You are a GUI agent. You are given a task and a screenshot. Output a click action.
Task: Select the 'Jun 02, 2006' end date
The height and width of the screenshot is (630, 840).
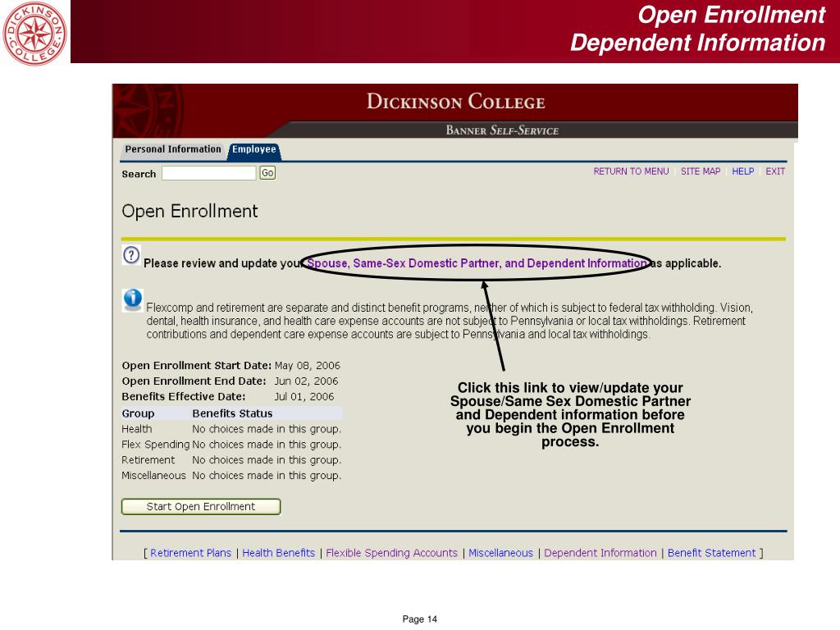306,381
